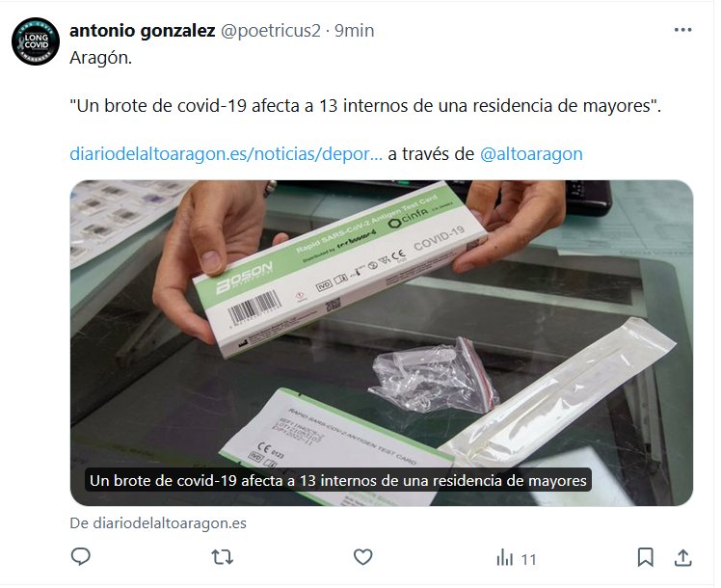Open antonio gonzalez's profile name
This screenshot has width=721, height=588.
pos(142,30)
